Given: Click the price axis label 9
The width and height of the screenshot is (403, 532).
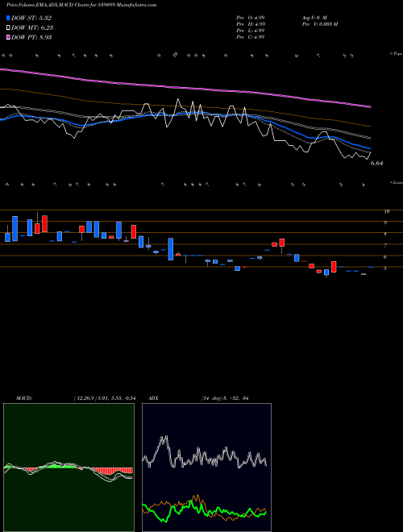Looking at the screenshot, I should pos(385,223).
